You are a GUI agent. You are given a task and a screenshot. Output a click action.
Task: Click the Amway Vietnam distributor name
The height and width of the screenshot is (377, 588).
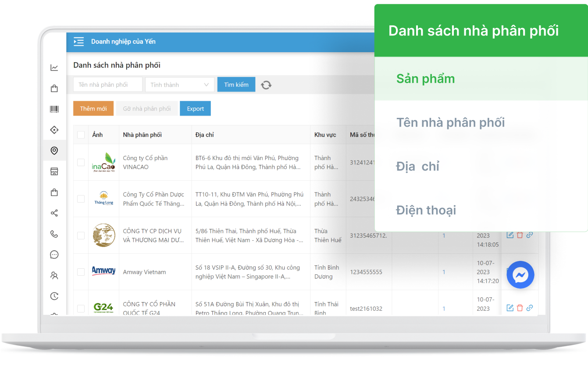coord(145,272)
